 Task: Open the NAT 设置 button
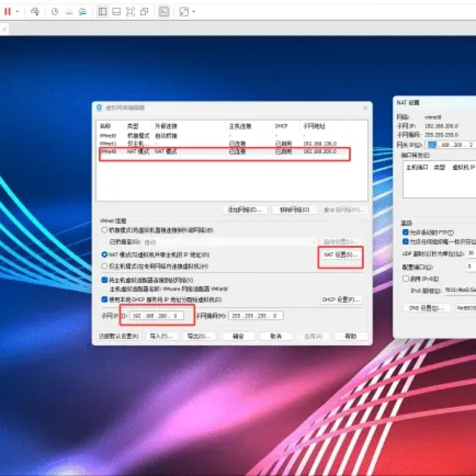(340, 255)
